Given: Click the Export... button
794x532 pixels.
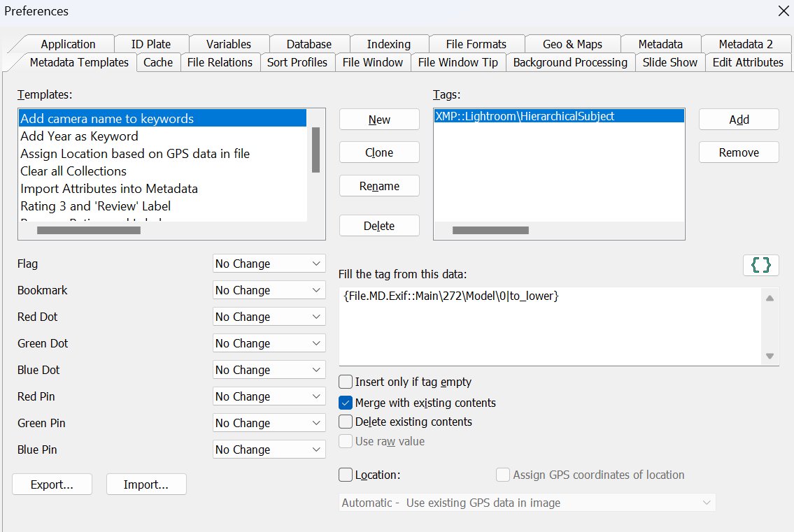Looking at the screenshot, I should [52, 484].
